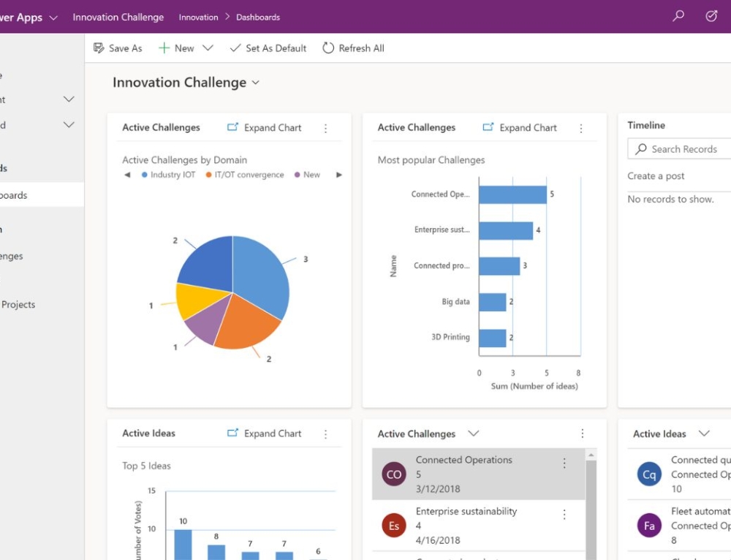731x560 pixels.
Task: Select the Set As Default checkmark icon
Action: (x=235, y=48)
